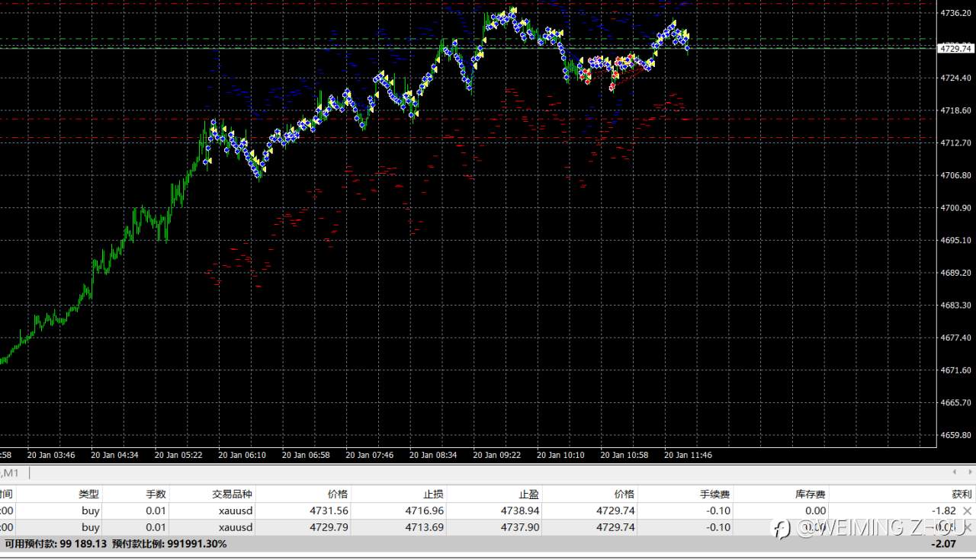Click the 手续费 column header
Image resolution: width=976 pixels, height=560 pixels.
tap(714, 494)
